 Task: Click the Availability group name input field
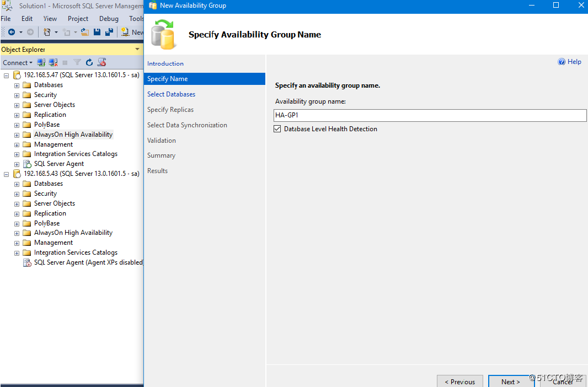coord(430,115)
